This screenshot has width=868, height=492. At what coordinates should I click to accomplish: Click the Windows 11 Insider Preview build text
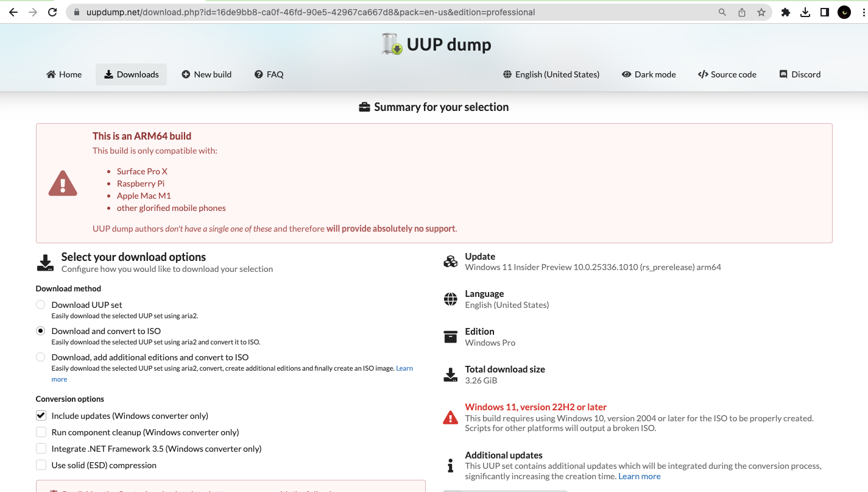[x=593, y=267]
